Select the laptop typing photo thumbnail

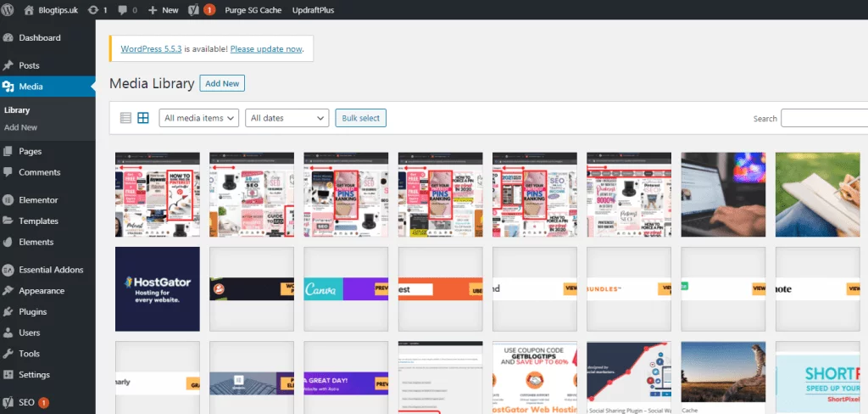(x=724, y=194)
